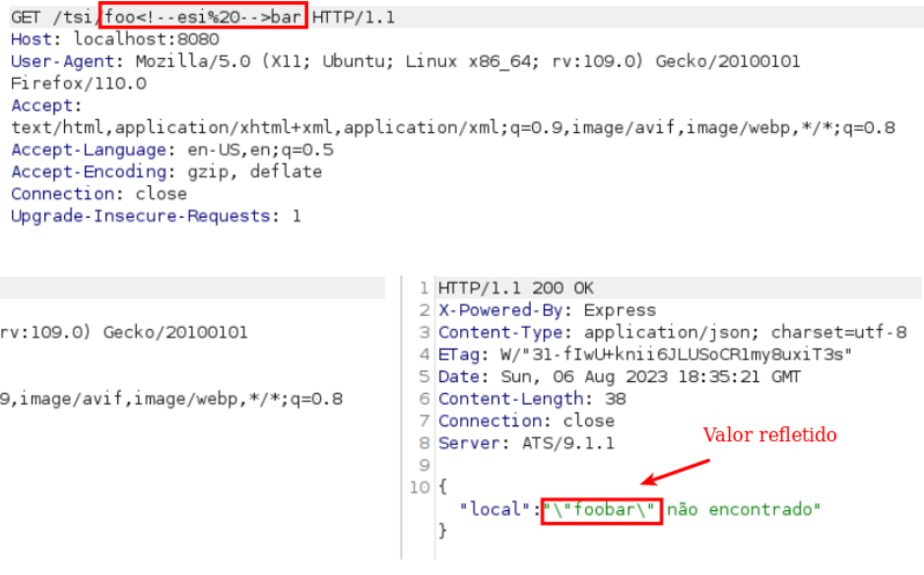Click the Accept-Language header name
Image resolution: width=924 pixels, height=575 pixels.
pyautogui.click(x=89, y=150)
